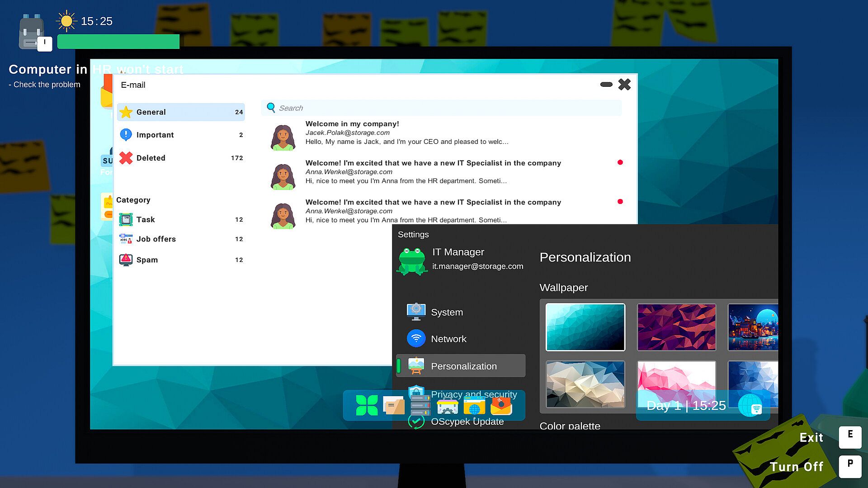Image resolution: width=868 pixels, height=488 pixels.
Task: Click the General folder star icon
Action: click(126, 112)
